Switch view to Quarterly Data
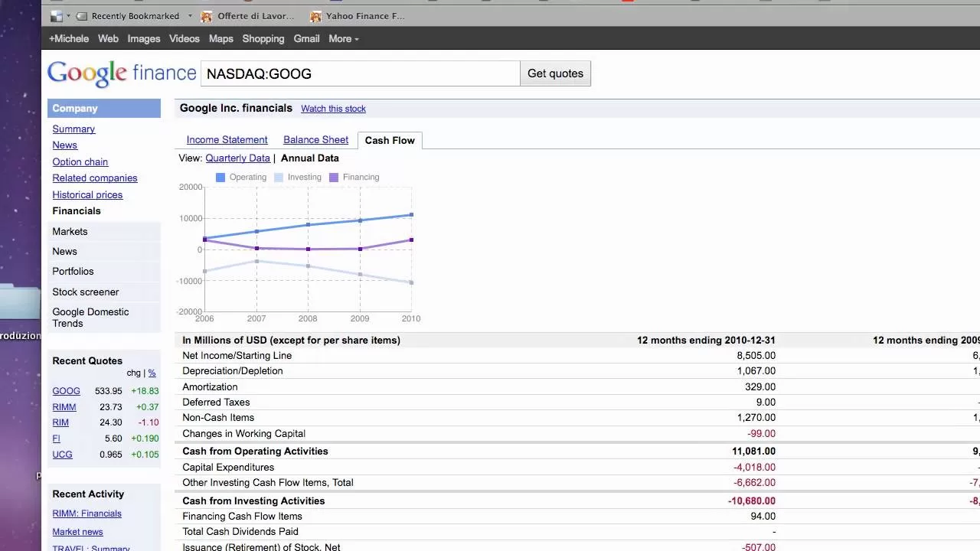This screenshot has width=980, height=551. coord(237,158)
